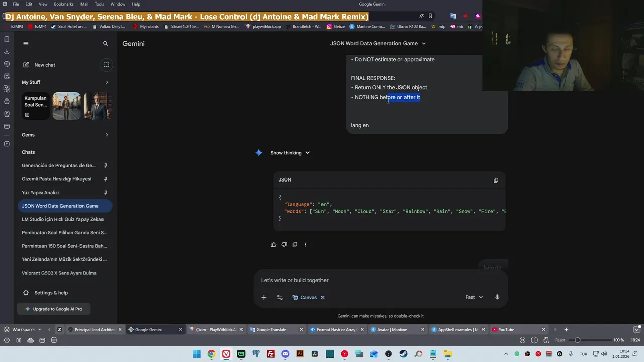Click the playwithkick.app bookmark

tap(263, 27)
